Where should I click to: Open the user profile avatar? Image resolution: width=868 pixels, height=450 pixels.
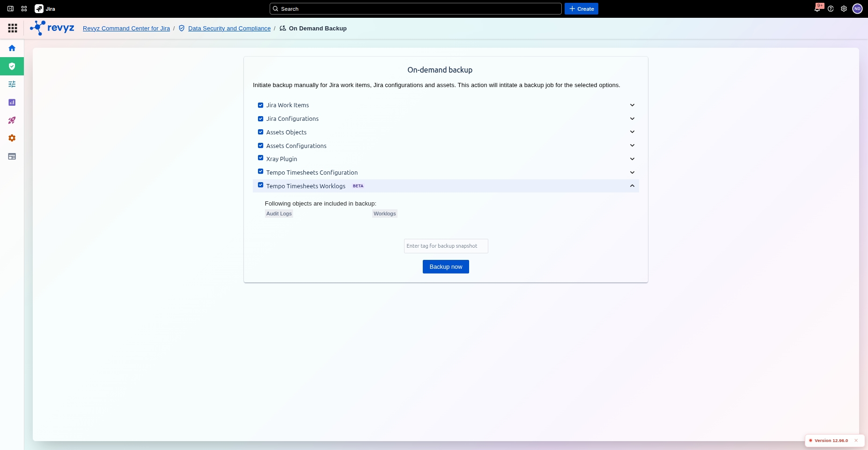click(857, 9)
